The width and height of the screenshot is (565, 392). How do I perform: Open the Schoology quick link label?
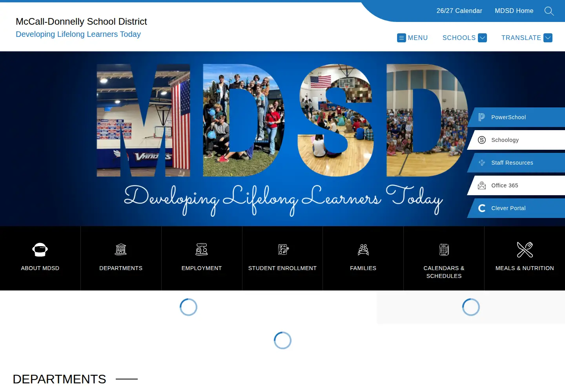(505, 140)
